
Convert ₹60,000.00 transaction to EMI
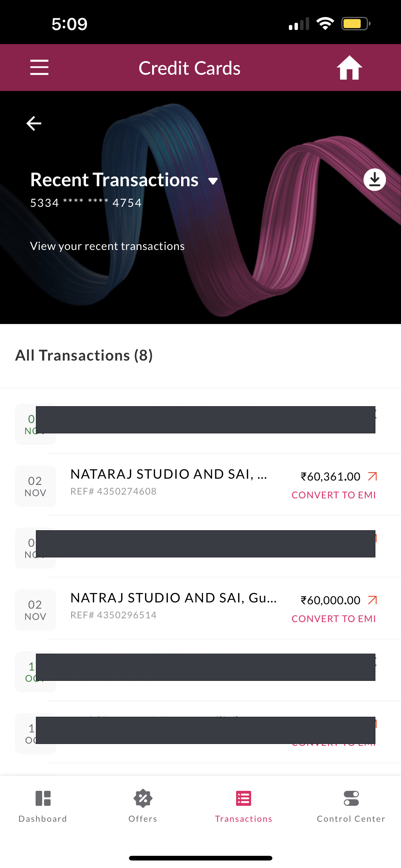point(333,619)
